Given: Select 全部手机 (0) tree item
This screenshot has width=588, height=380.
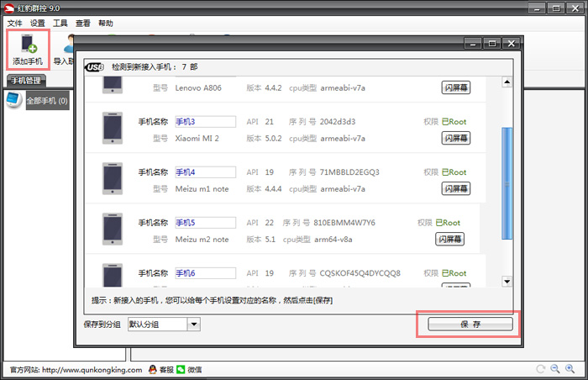Looking at the screenshot, I should pos(47,101).
